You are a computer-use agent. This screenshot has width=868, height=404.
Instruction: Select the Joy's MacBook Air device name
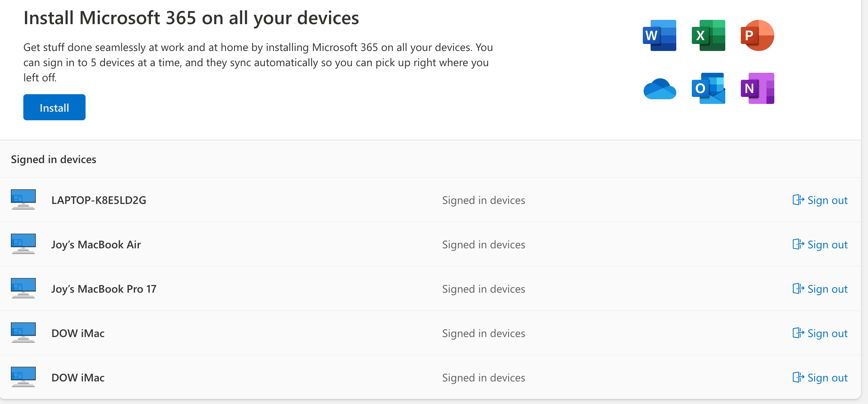(x=96, y=244)
